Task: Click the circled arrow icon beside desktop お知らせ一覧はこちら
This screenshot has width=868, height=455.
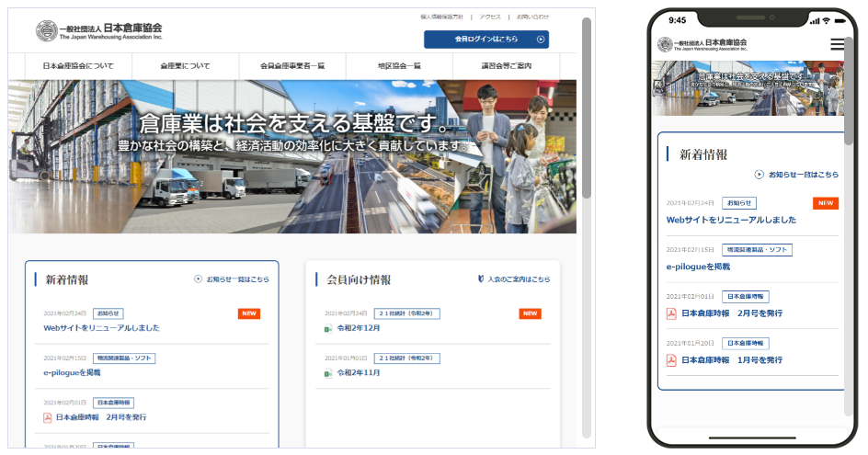Action: point(199,279)
